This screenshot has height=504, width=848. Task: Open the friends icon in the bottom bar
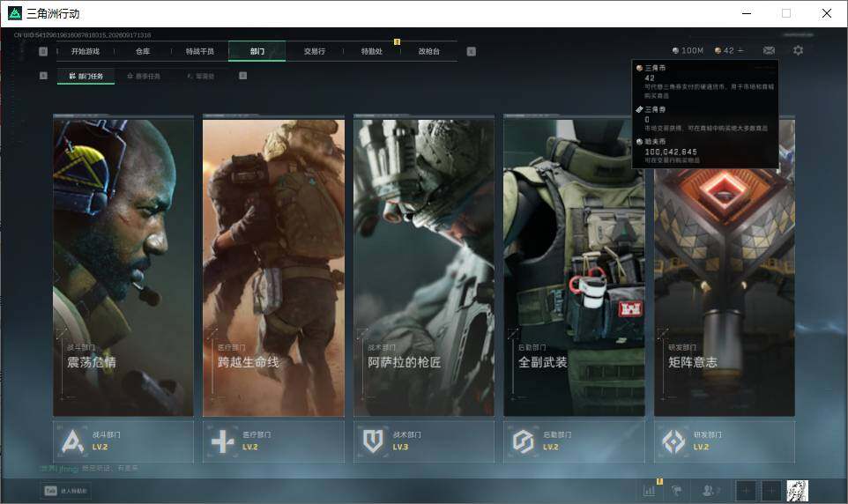(709, 491)
